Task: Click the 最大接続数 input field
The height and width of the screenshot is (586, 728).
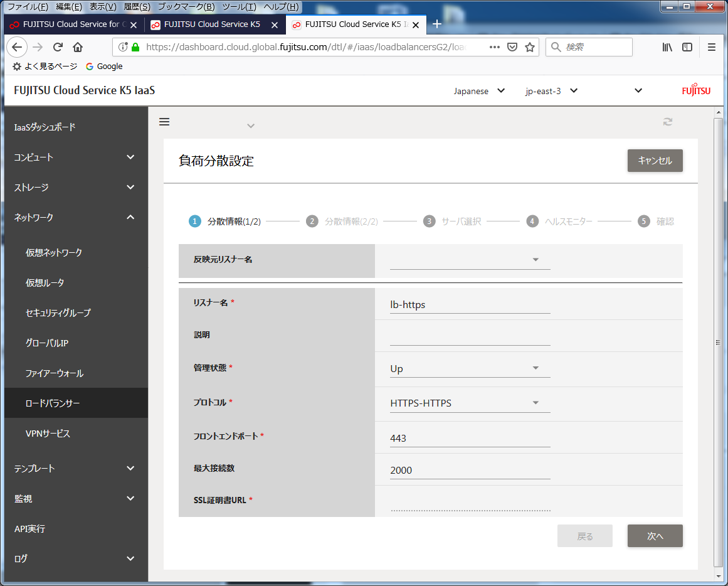Action: (x=470, y=471)
